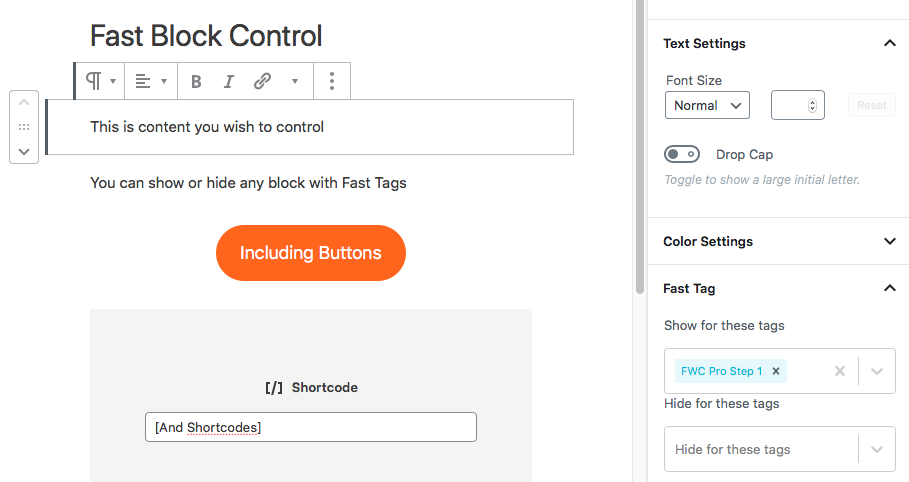The width and height of the screenshot is (909, 482).
Task: Open the Show for these tags dropdown
Action: [877, 371]
